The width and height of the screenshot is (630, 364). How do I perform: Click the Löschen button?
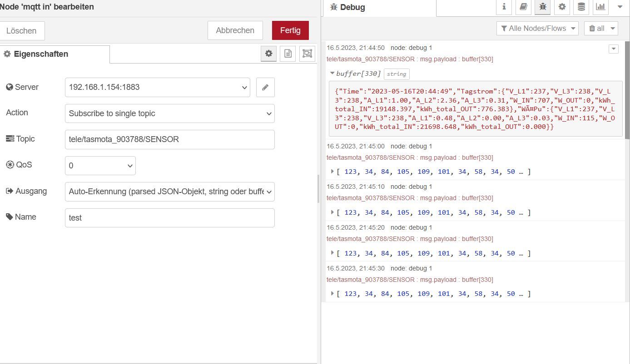(21, 31)
